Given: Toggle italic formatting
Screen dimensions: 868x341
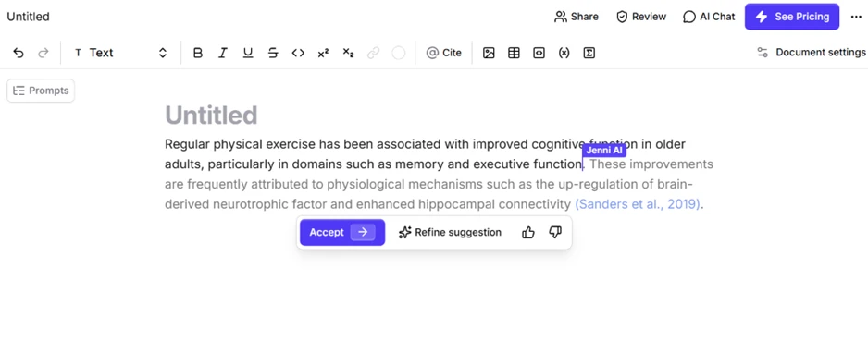Looking at the screenshot, I should pos(222,53).
